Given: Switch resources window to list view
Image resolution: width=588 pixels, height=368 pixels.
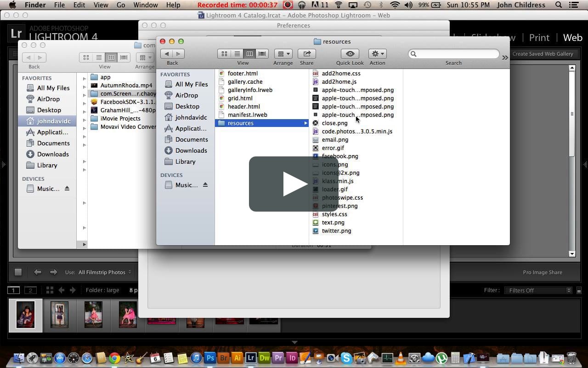Looking at the screenshot, I should (237, 54).
